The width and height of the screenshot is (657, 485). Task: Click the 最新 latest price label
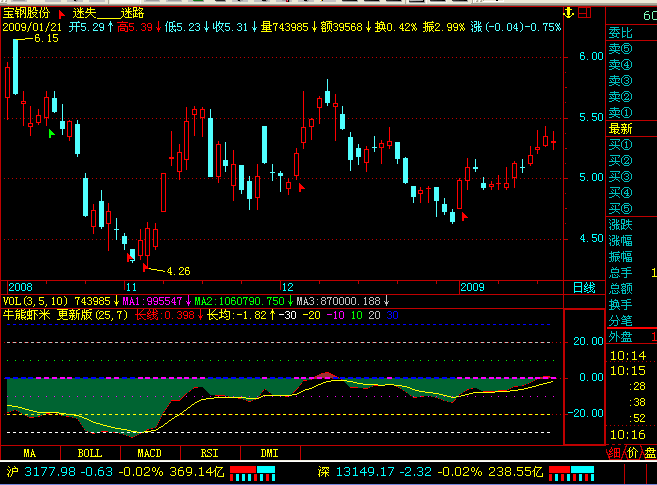tap(620, 128)
